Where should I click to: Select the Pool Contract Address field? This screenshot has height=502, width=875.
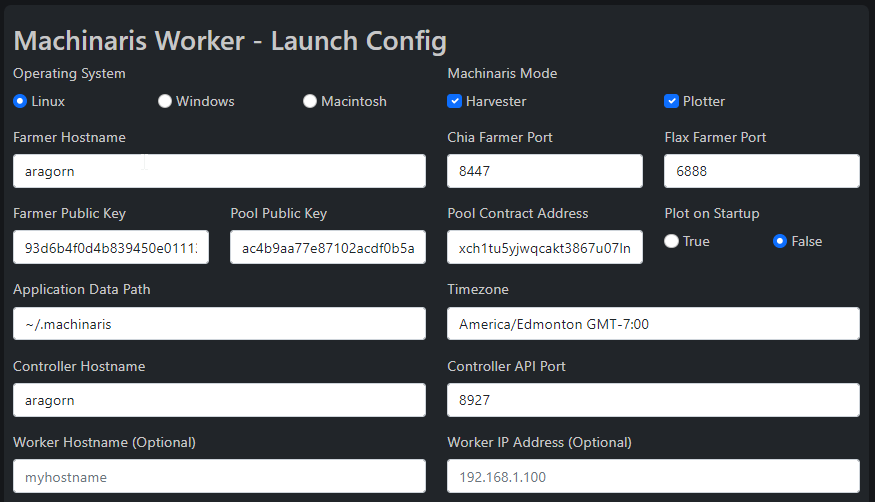coord(545,247)
